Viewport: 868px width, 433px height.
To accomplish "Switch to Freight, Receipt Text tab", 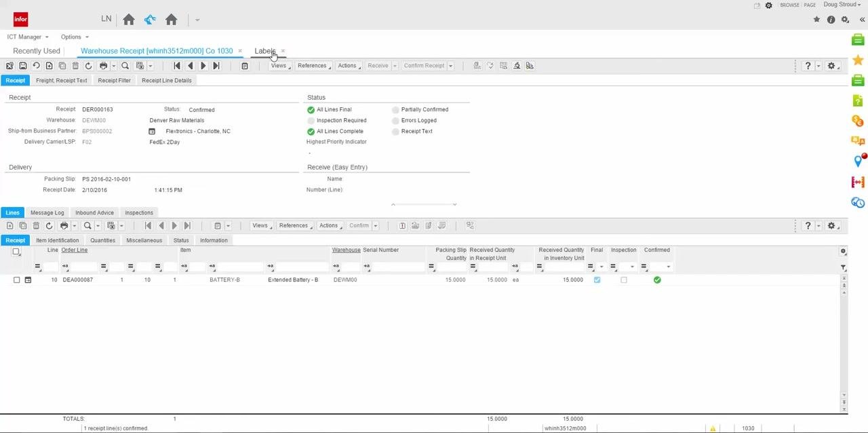I will coord(62,80).
